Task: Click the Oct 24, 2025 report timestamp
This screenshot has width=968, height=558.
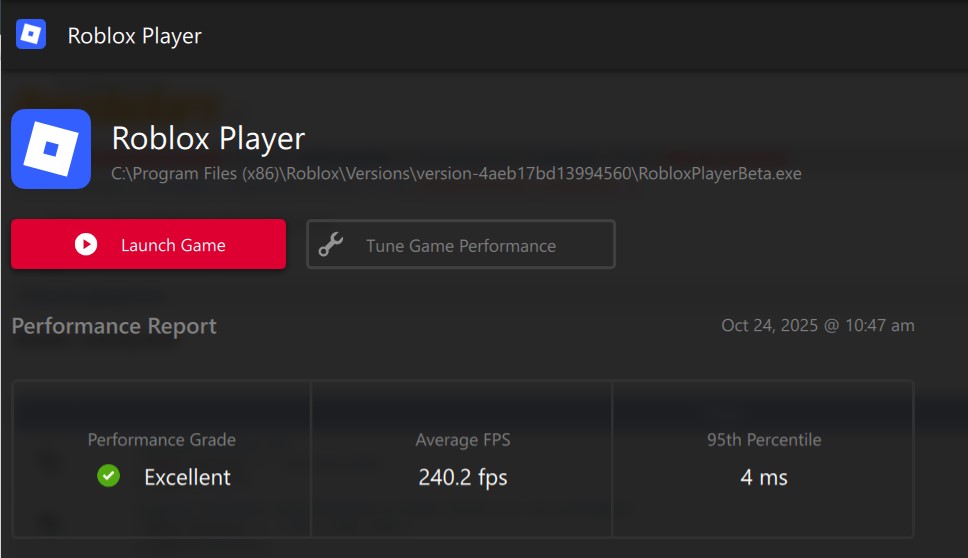Action: point(817,326)
